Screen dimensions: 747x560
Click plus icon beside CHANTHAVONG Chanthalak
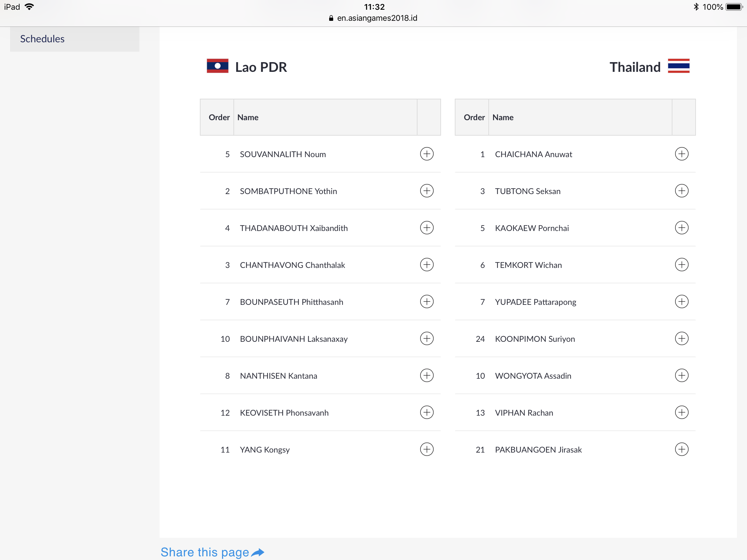pyautogui.click(x=427, y=265)
